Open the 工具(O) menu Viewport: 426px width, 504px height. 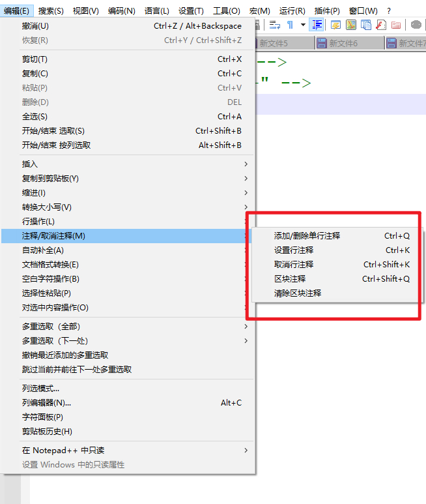tap(226, 11)
